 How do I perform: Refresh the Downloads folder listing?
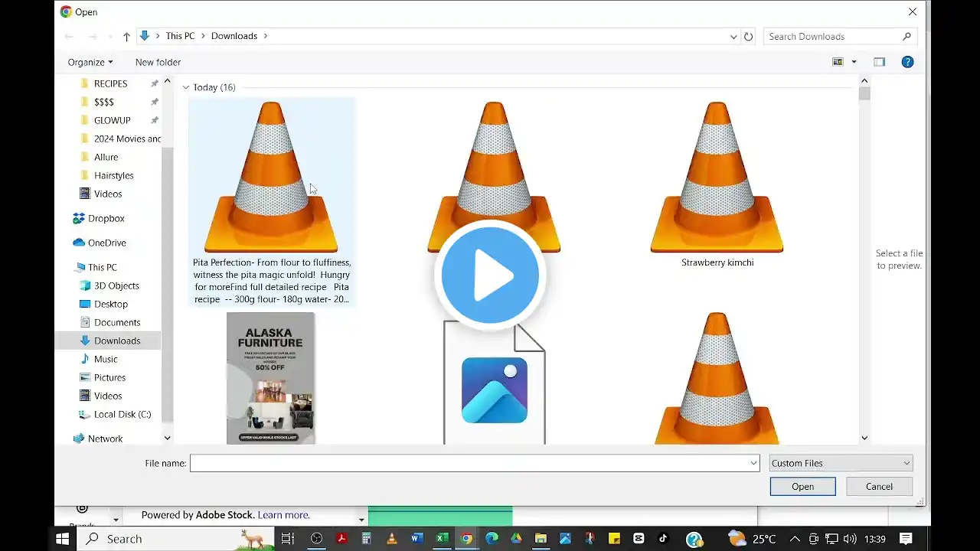(748, 36)
